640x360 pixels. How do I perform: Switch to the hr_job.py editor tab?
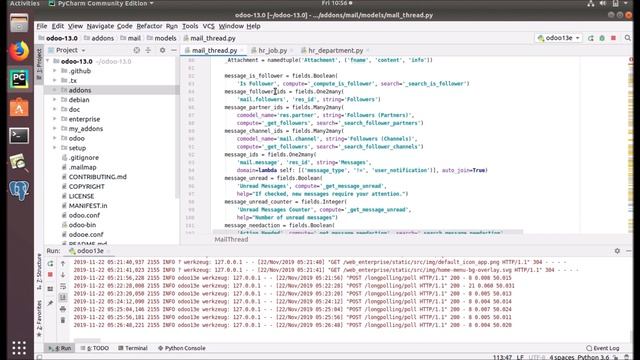(x=273, y=50)
